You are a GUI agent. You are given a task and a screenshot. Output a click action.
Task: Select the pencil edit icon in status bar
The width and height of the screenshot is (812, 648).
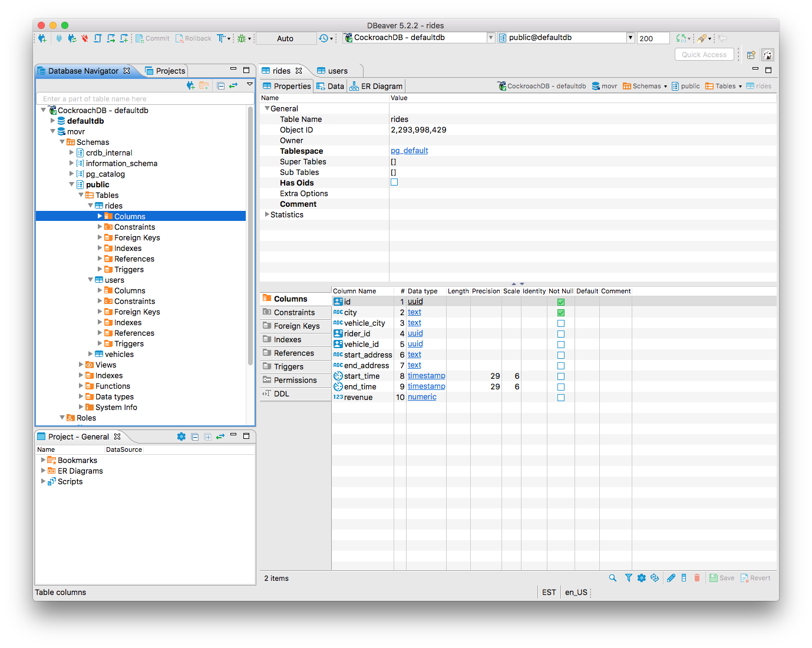670,578
